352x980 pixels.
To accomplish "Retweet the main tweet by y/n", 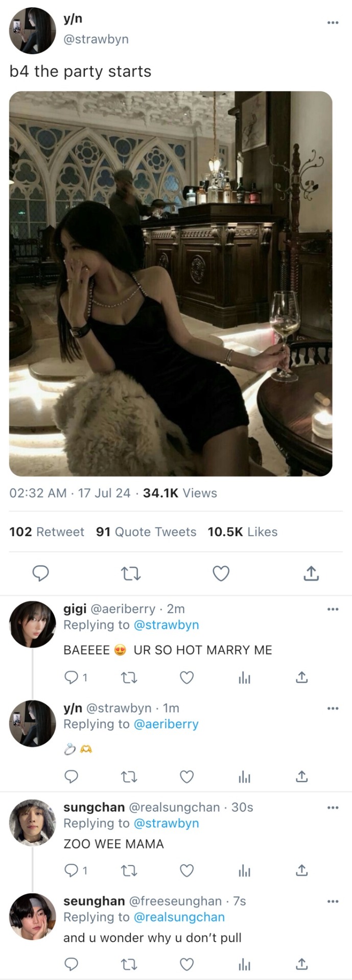I will 131,574.
